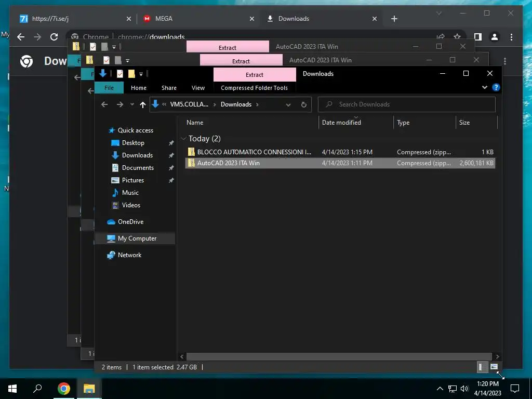532x399 pixels.
Task: Open Downloads in the navigation pane
Action: 137,155
